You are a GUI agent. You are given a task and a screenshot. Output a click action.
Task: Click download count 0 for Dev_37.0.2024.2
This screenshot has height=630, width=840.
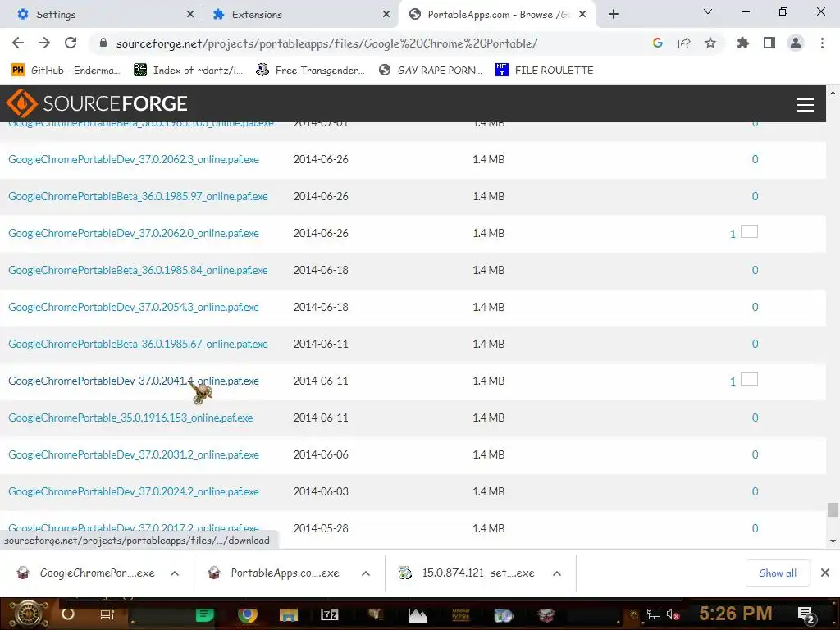[x=755, y=492]
